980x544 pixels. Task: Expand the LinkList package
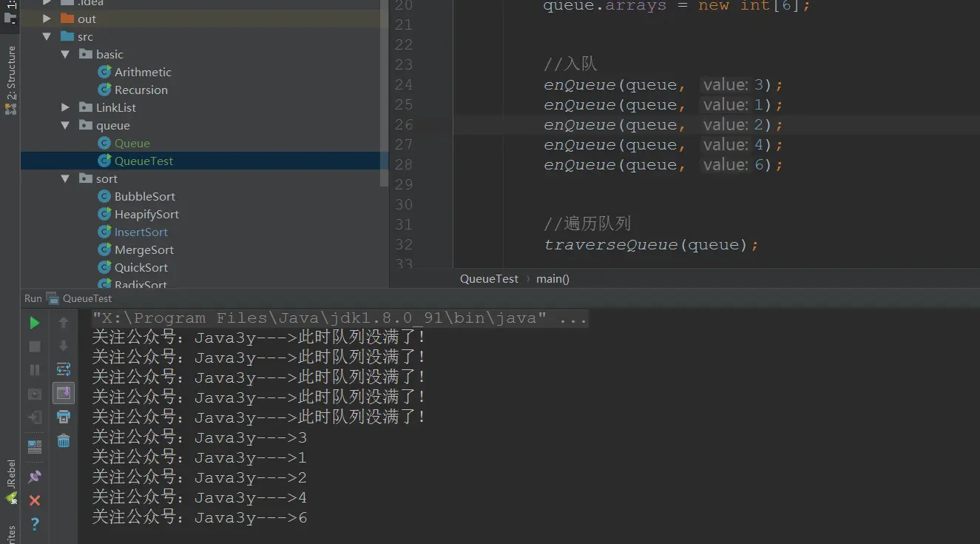65,107
